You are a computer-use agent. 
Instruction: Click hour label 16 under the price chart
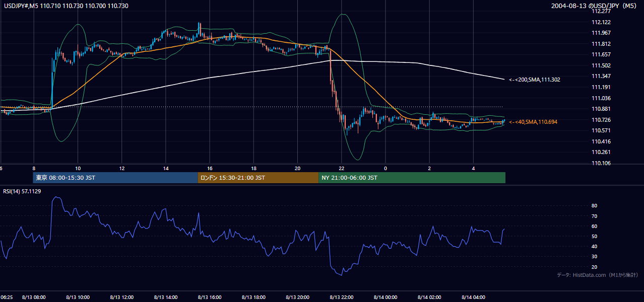(x=210, y=168)
